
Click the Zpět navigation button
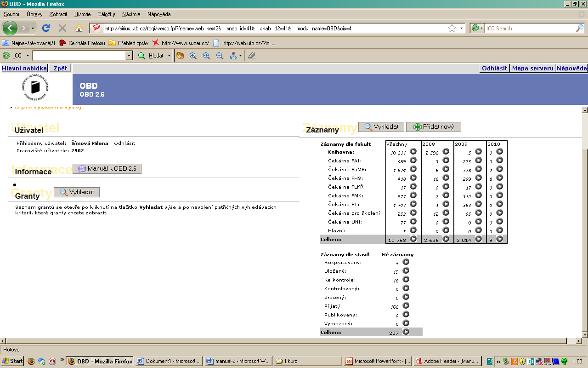tap(60, 68)
